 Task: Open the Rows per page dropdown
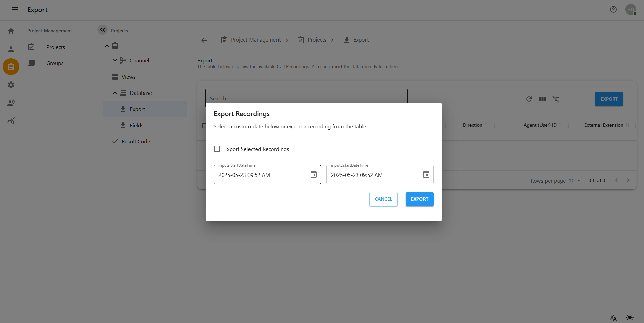(x=574, y=181)
